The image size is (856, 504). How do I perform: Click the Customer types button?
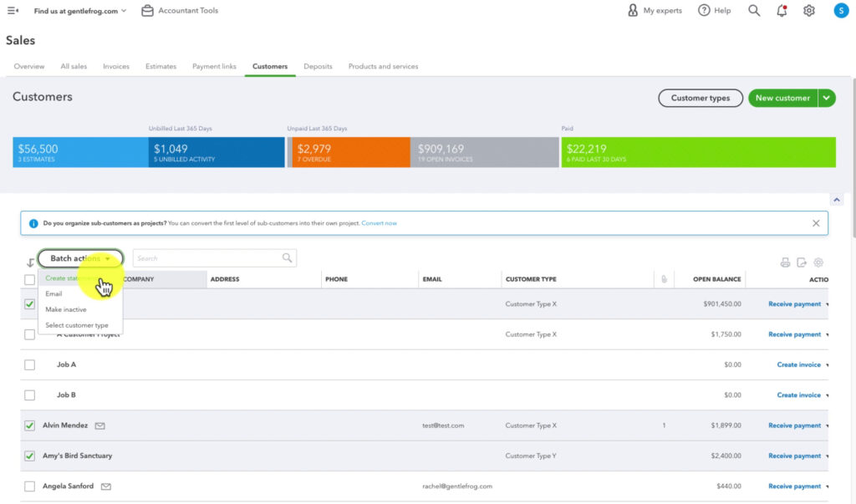700,98
